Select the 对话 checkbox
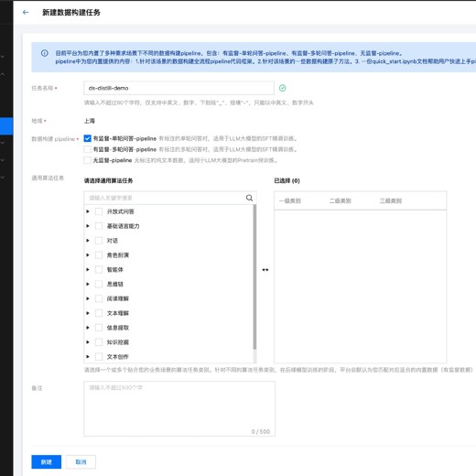This screenshot has height=476, width=476. 99,241
